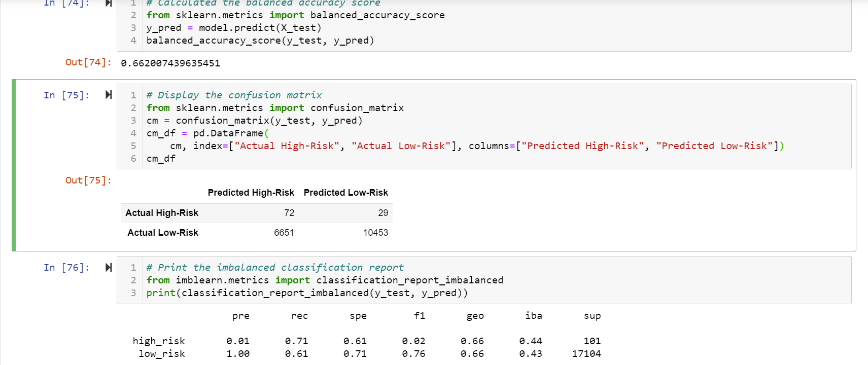Click the Predicted High-Risk column header
Screen dimensions: 868x365
[251, 193]
